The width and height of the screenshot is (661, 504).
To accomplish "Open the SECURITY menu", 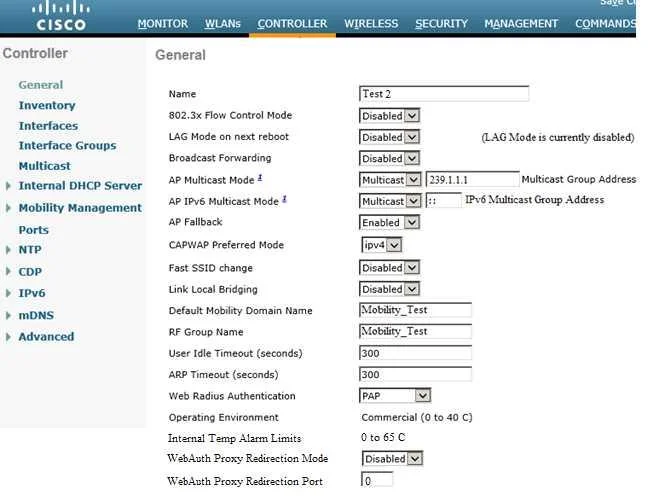I will [441, 24].
